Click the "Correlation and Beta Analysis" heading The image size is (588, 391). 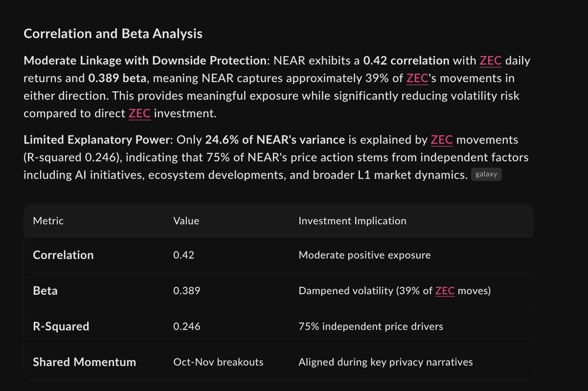click(113, 34)
